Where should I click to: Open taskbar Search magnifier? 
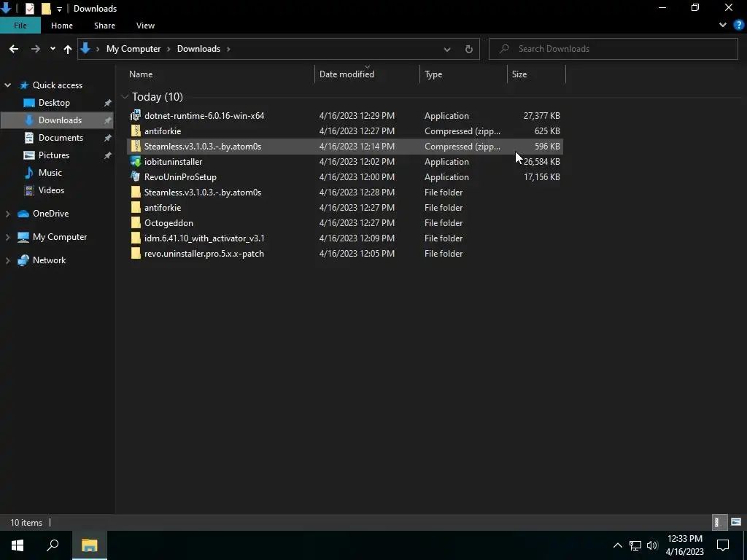53,545
